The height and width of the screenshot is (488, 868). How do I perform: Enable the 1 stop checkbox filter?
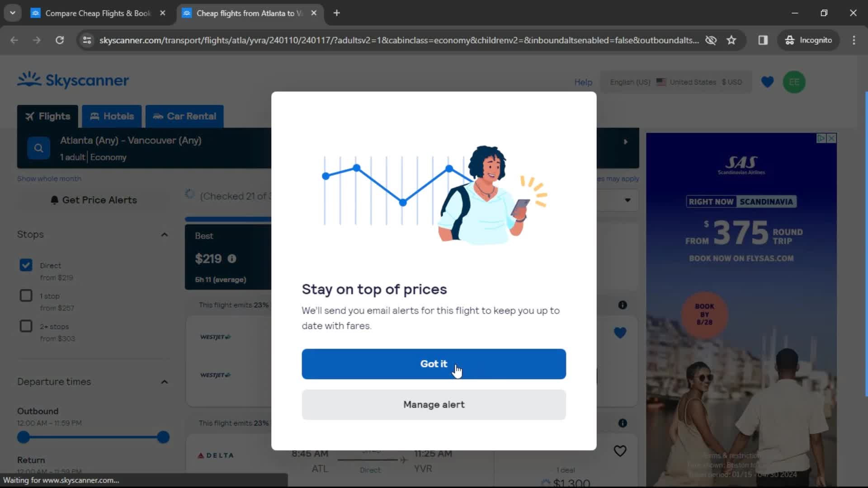point(26,295)
